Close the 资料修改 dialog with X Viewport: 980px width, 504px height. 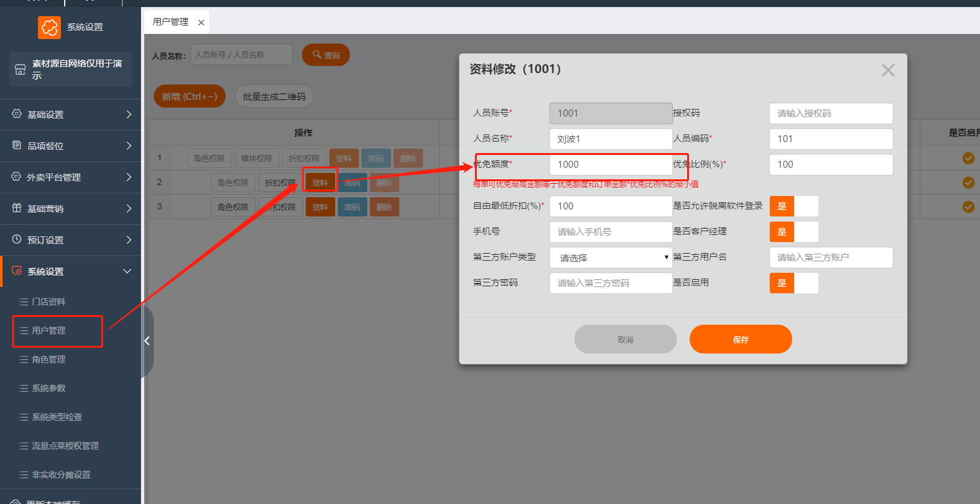[x=888, y=70]
